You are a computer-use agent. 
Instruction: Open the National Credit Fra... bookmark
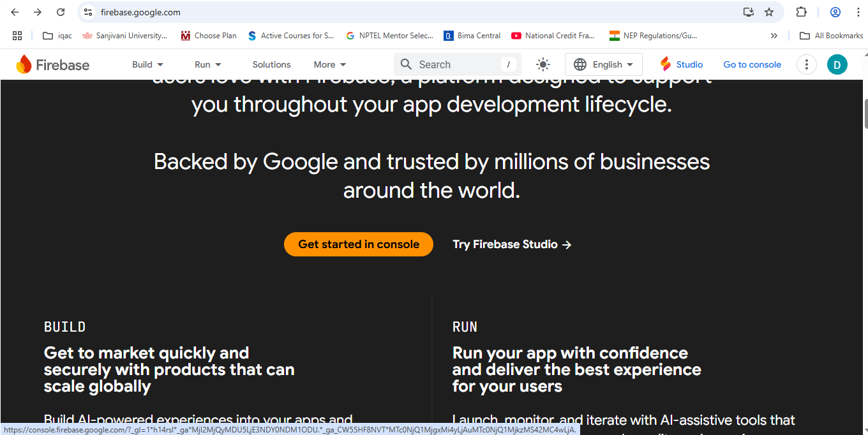coord(554,36)
